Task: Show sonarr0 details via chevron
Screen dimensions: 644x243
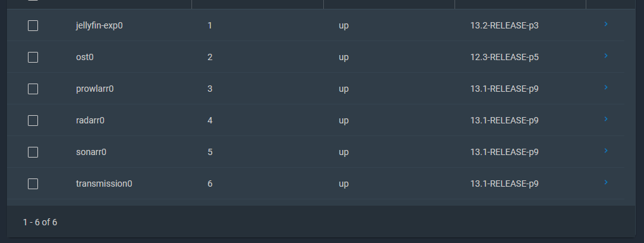Action: (x=606, y=151)
